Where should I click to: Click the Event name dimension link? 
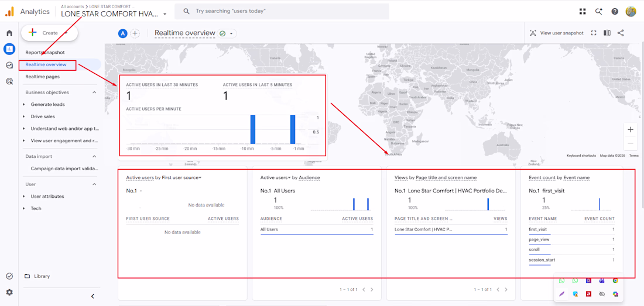(x=576, y=178)
